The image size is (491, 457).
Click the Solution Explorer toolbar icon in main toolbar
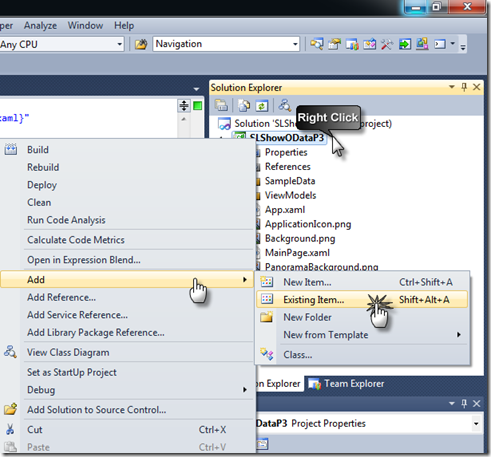click(x=334, y=44)
